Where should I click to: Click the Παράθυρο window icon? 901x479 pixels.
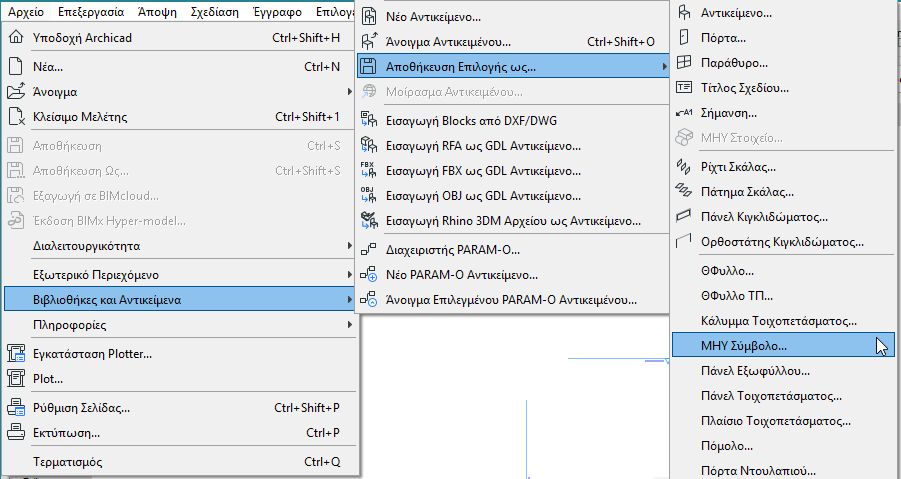684,63
